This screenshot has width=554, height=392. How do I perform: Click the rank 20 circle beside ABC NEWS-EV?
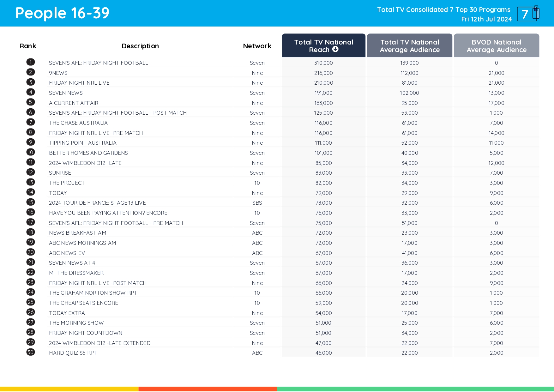click(x=30, y=252)
